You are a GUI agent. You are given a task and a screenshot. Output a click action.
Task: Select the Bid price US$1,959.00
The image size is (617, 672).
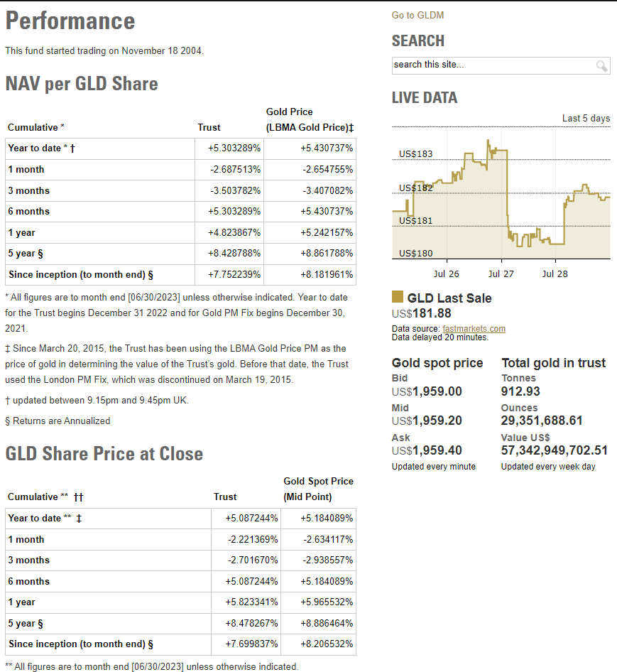427,391
